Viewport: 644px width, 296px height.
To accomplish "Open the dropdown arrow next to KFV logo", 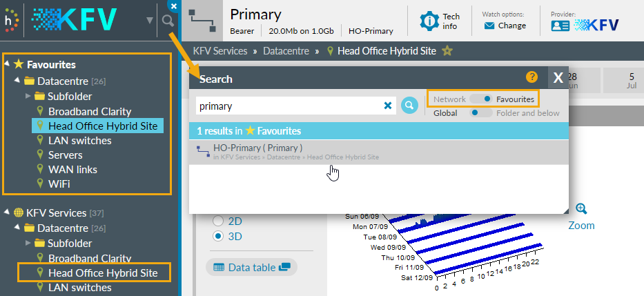I will click(150, 21).
